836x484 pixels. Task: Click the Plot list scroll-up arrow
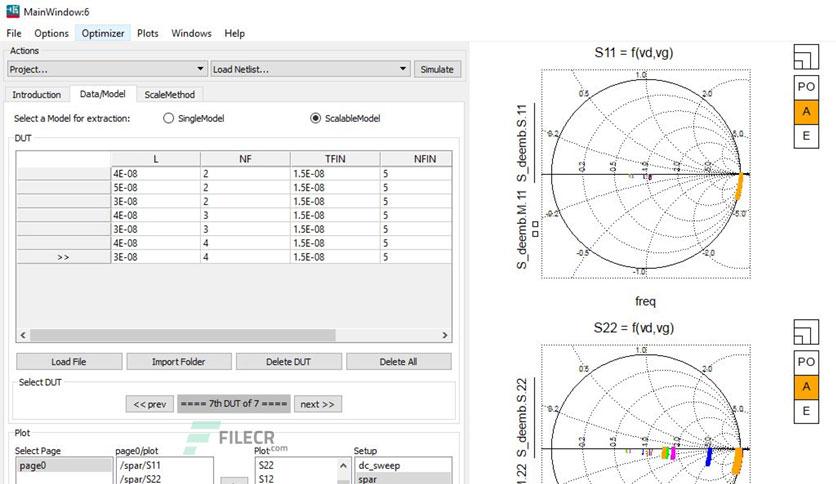(x=343, y=465)
